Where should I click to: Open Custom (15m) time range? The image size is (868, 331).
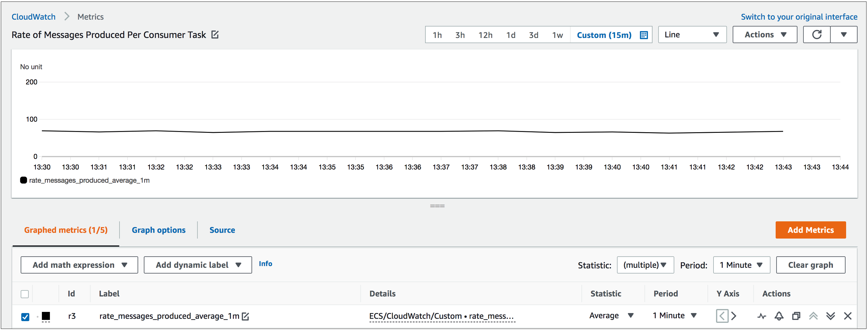(x=604, y=35)
